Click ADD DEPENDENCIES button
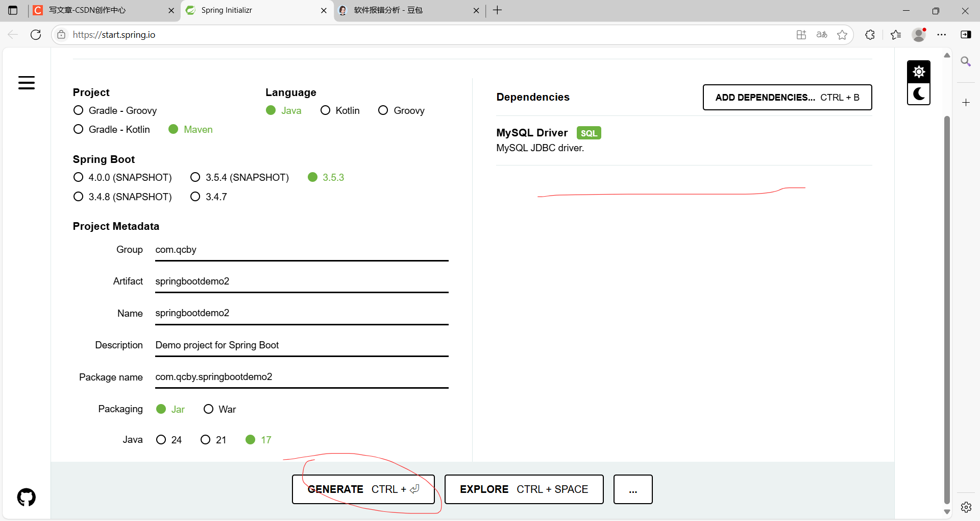Image resolution: width=980 pixels, height=521 pixels. [x=788, y=97]
